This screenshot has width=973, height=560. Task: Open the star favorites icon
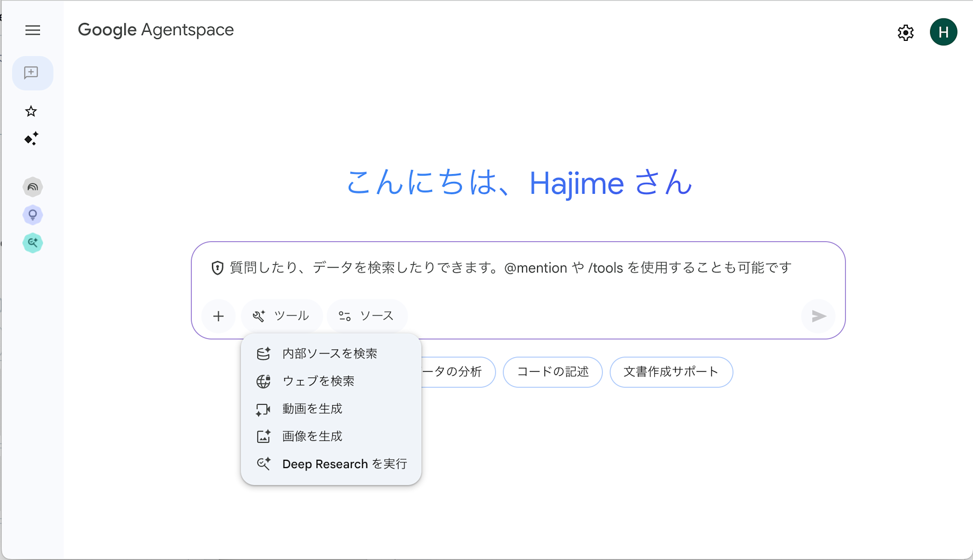(x=31, y=111)
